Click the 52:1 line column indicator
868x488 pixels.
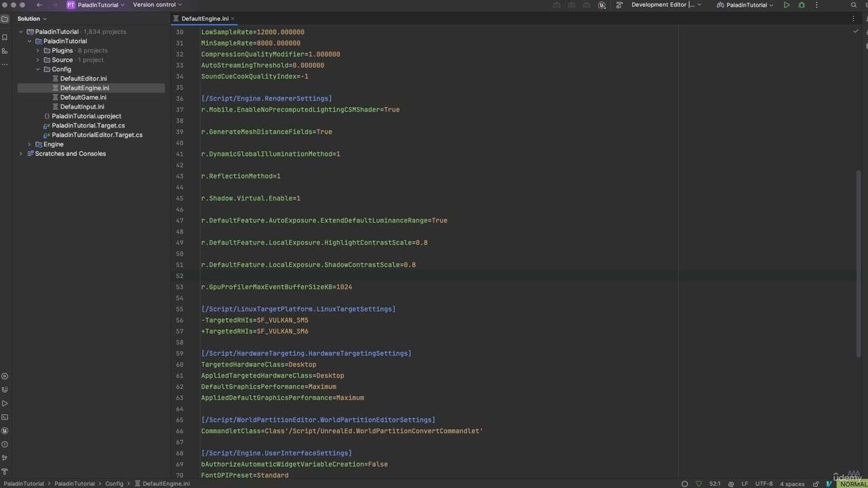(x=715, y=484)
